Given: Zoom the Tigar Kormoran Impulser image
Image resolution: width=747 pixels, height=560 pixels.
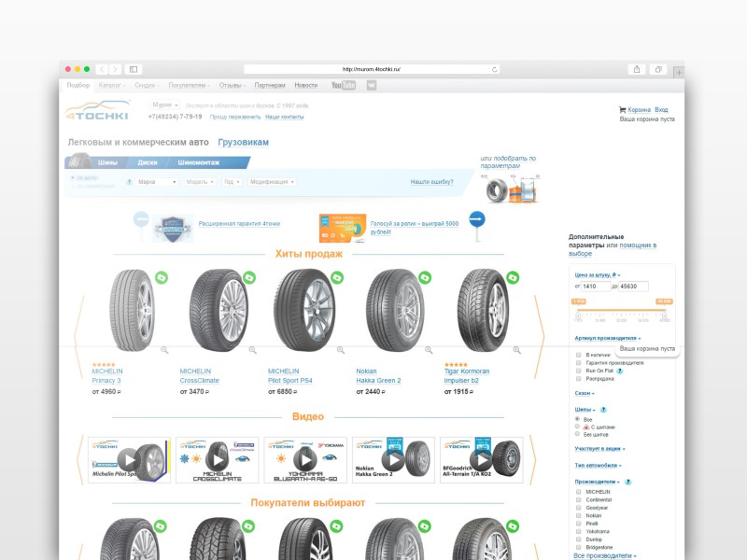Looking at the screenshot, I should [517, 350].
